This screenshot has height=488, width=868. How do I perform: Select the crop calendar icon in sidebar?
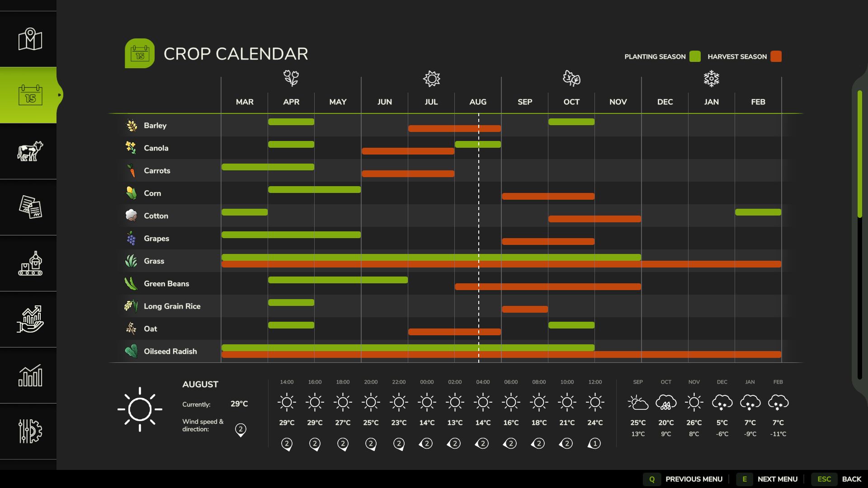point(30,94)
